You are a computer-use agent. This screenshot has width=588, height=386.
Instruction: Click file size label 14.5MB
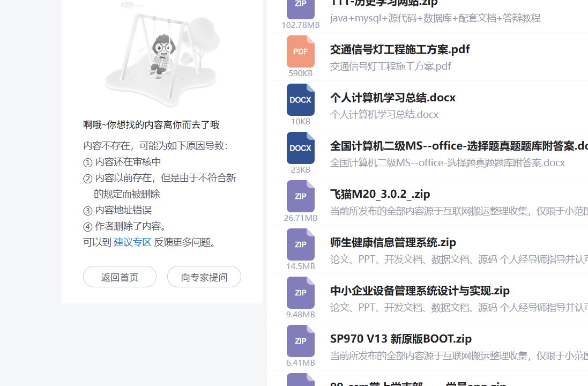click(300, 266)
